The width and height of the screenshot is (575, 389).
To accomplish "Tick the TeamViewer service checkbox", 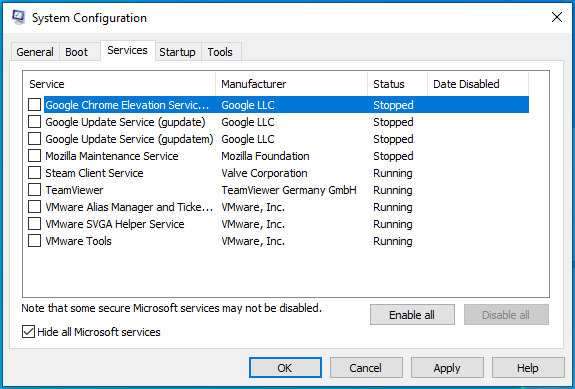I will pyautogui.click(x=34, y=190).
